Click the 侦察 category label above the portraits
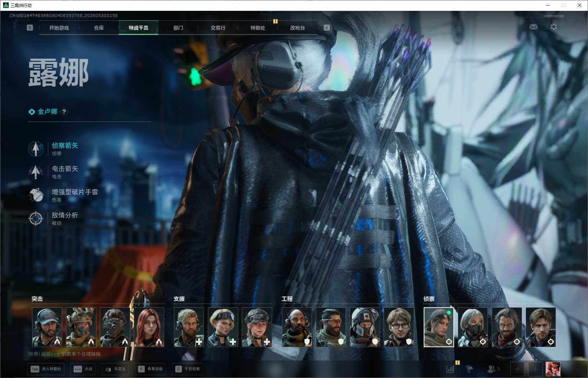Viewport: 588px width, 378px height. 429,299
